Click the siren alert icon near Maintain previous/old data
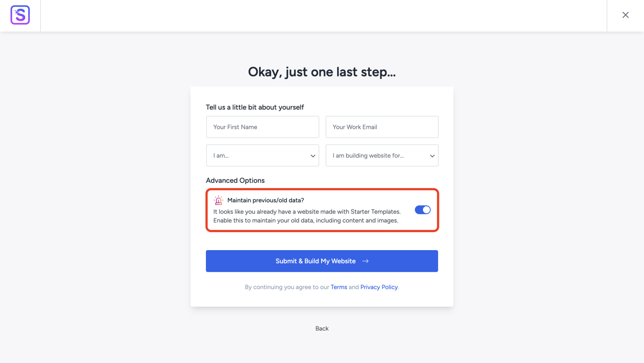 [218, 200]
